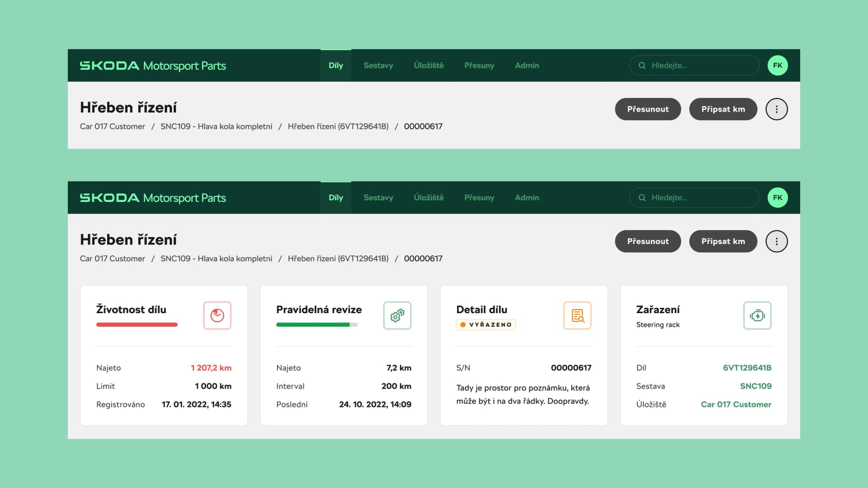868x488 pixels.
Task: Click the green gears icon in Pravidelná revize card
Action: click(397, 315)
